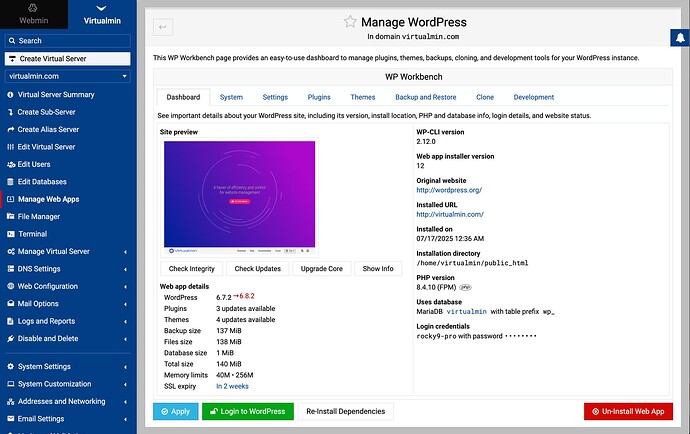Click the DNS Settings icon
The image size is (690, 434).
pyautogui.click(x=11, y=269)
